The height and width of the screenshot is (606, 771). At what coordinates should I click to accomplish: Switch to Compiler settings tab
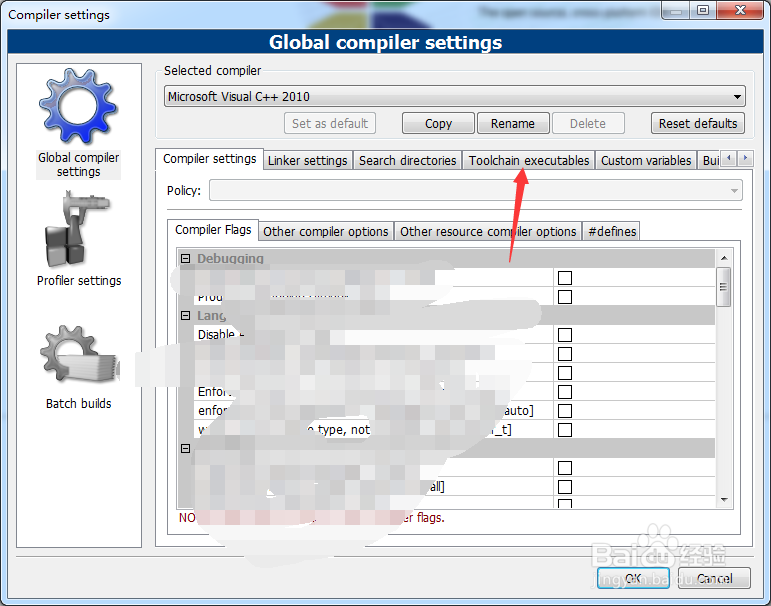pyautogui.click(x=209, y=159)
